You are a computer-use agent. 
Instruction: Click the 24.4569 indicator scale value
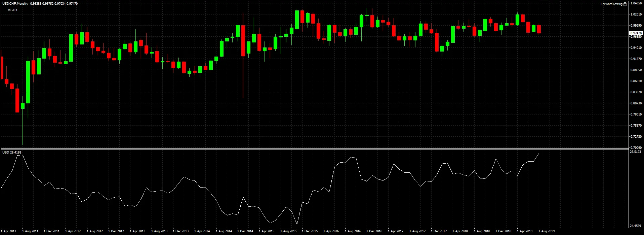coord(635,226)
